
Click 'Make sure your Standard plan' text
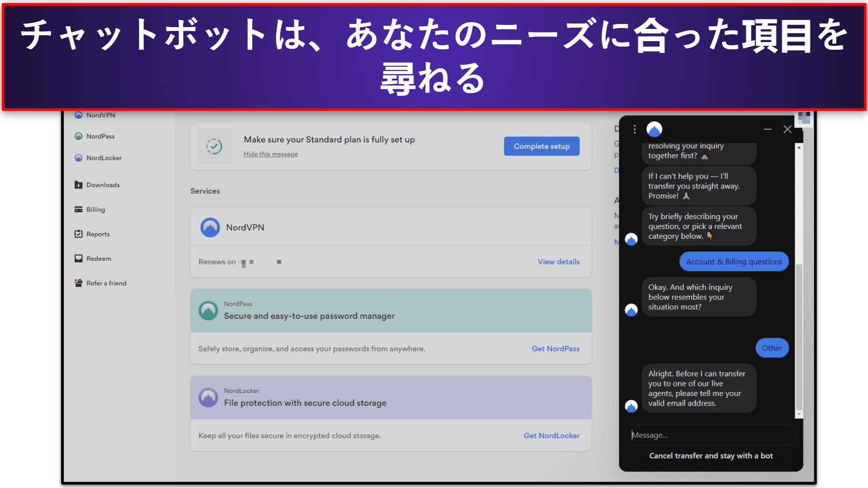[x=329, y=140]
